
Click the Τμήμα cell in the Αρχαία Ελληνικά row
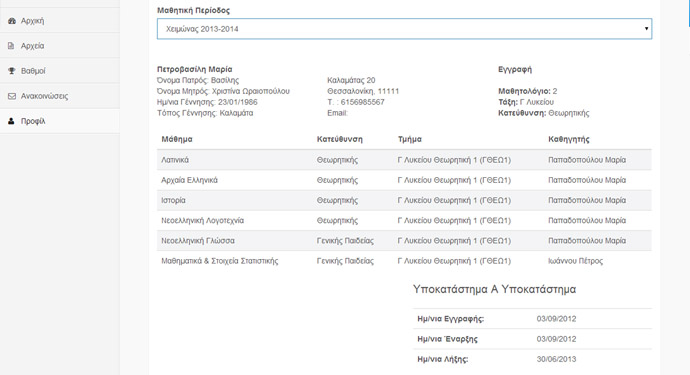tap(454, 180)
